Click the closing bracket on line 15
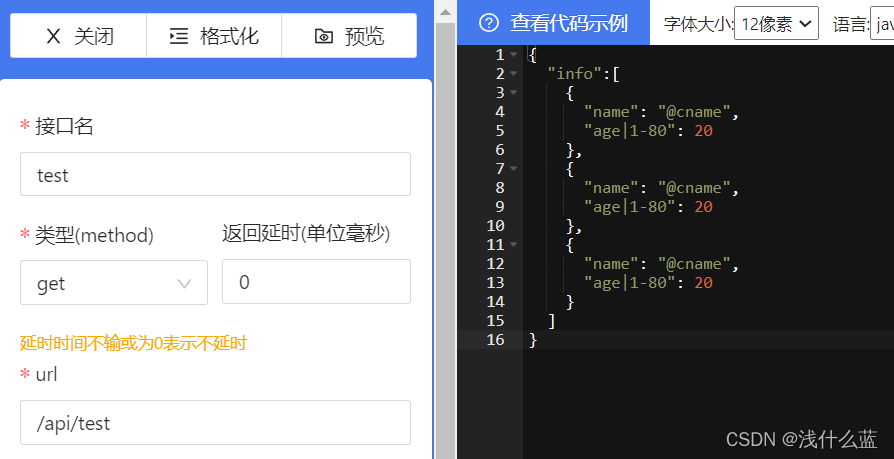The image size is (894, 459). 551,321
